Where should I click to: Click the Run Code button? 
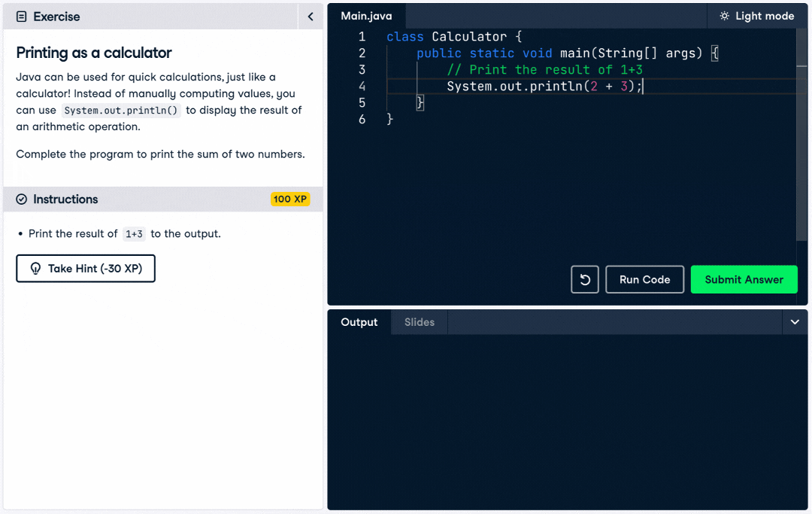[x=645, y=280]
